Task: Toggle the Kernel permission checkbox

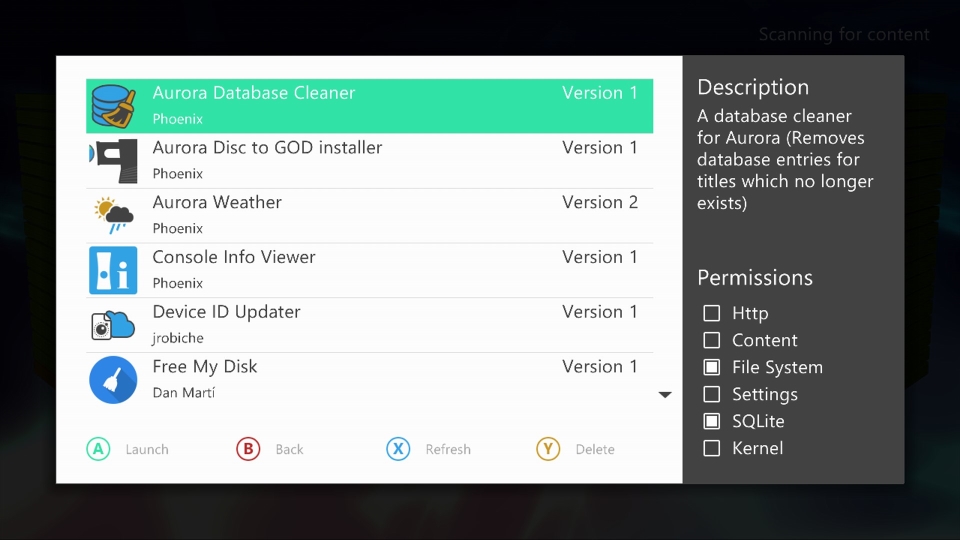Action: coord(712,449)
